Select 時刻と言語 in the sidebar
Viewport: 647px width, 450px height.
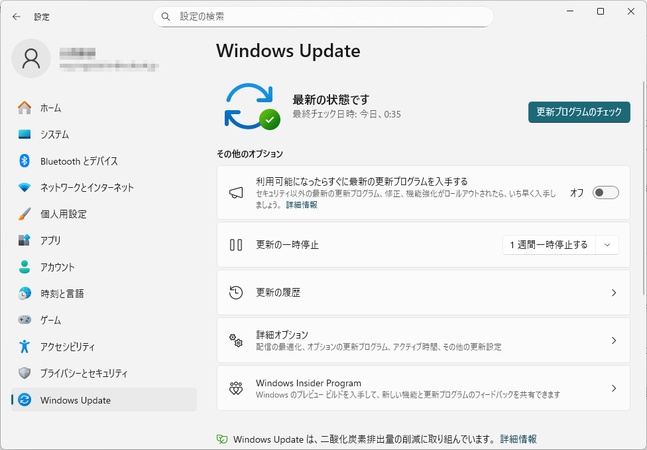tap(104, 293)
